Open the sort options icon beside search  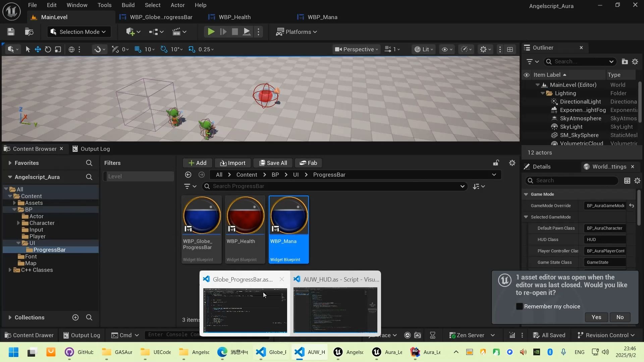[x=479, y=186]
